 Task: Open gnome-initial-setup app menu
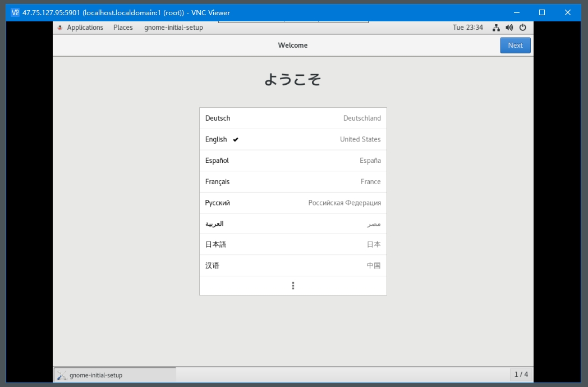coord(173,28)
